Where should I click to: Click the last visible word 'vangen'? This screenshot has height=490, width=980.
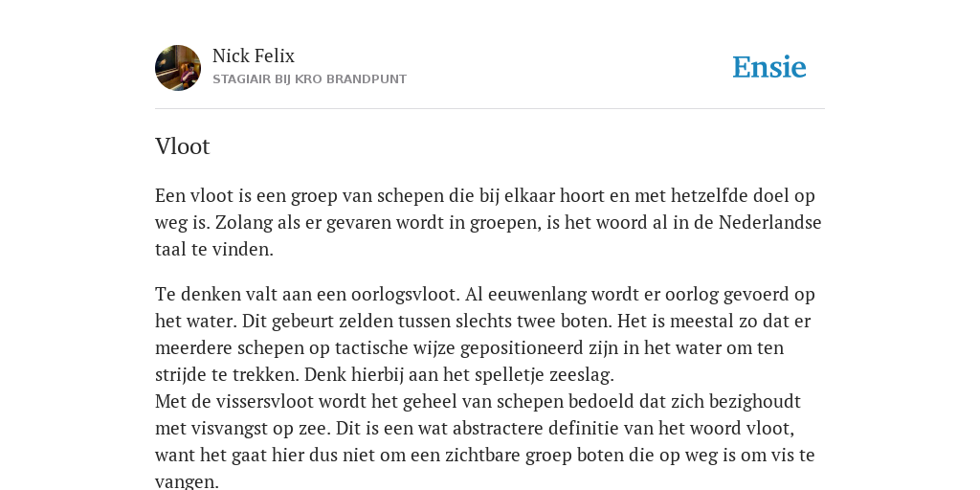[x=185, y=482]
